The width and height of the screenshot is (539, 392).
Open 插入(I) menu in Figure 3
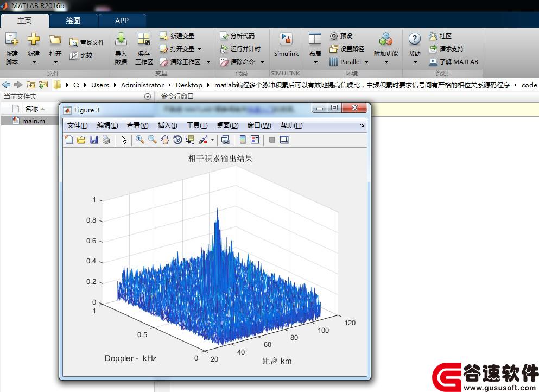tap(167, 125)
